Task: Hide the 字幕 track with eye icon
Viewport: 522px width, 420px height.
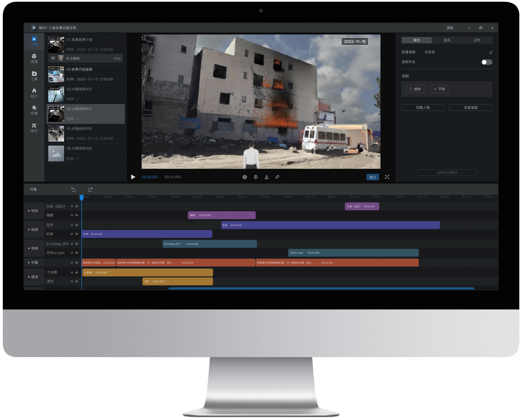Action: pos(72,263)
